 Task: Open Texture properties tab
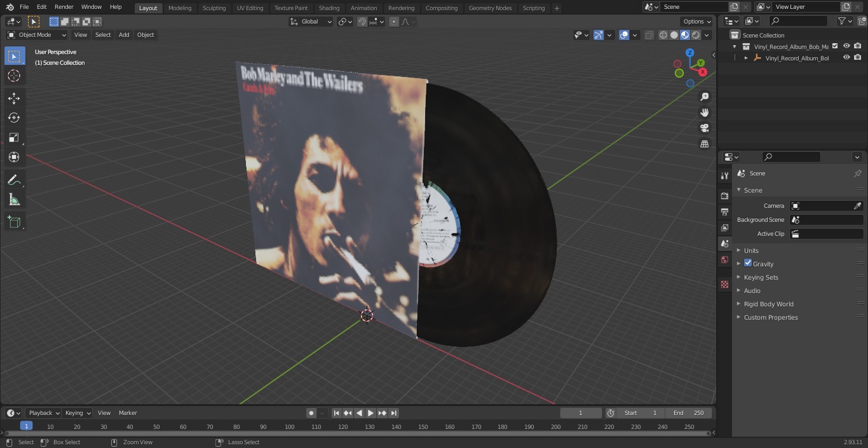(x=724, y=284)
